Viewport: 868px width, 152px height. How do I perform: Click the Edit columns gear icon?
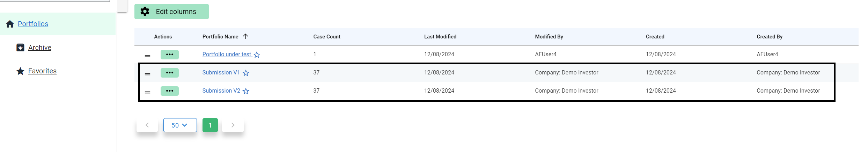coord(145,12)
